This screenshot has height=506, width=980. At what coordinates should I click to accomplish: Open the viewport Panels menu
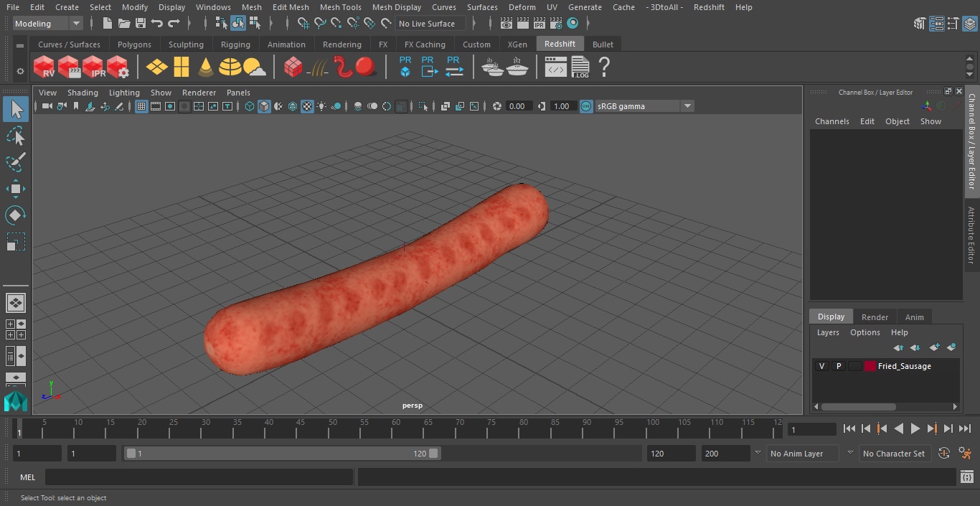click(x=238, y=93)
